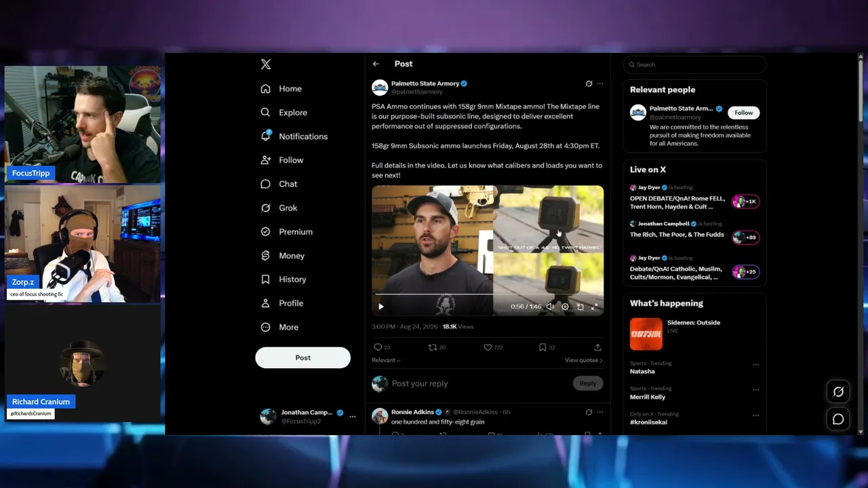Open more options for Merrill Kelly trend

click(755, 390)
